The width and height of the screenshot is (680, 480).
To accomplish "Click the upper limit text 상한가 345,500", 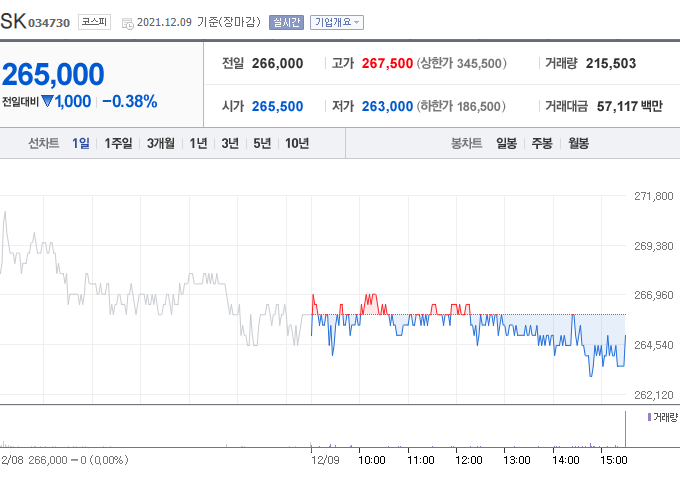I will (x=461, y=63).
